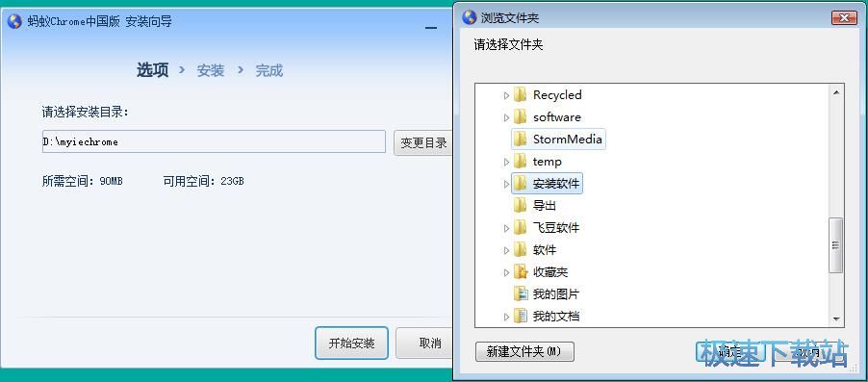Click the 所需空间: 90MB text
Screen dimensions: 868x382
coord(83,181)
